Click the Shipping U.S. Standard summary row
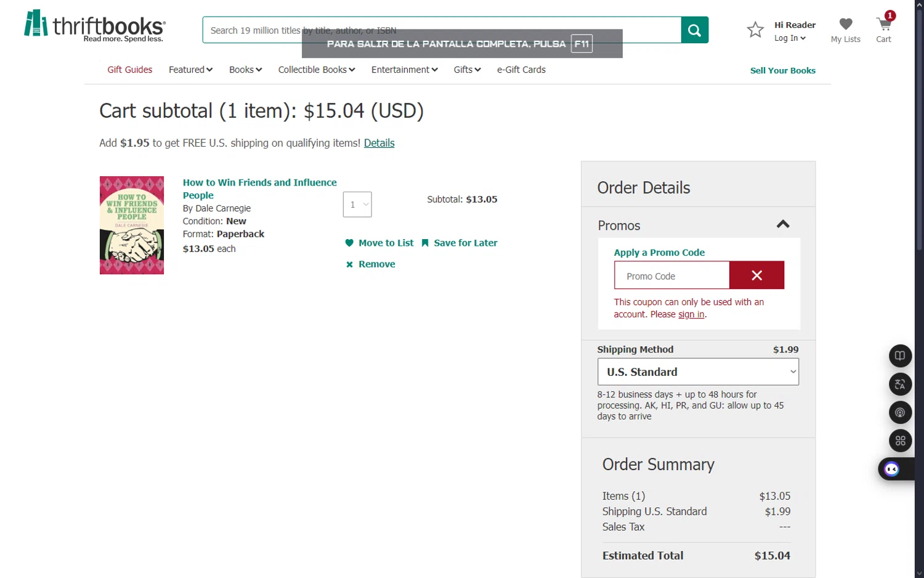Image resolution: width=924 pixels, height=578 pixels. [696, 511]
